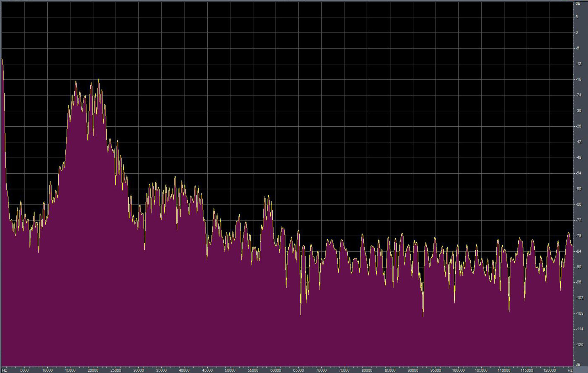
Task: Click the 115000 frequency axis label
Action: (527, 371)
